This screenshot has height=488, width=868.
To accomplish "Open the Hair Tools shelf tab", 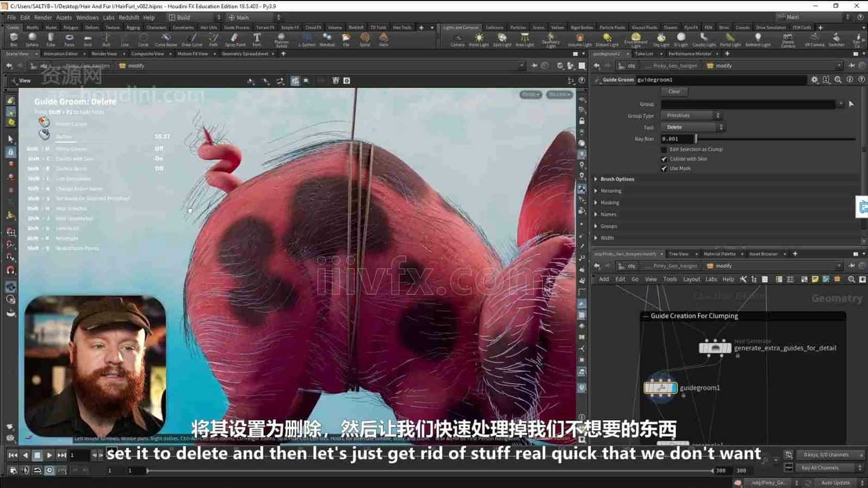I will 402,27.
